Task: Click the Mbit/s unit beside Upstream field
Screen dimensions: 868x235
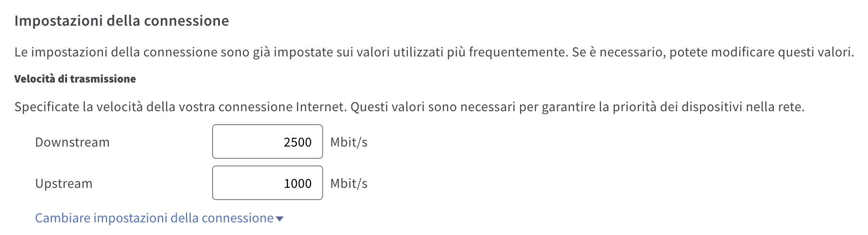Action: (x=349, y=184)
